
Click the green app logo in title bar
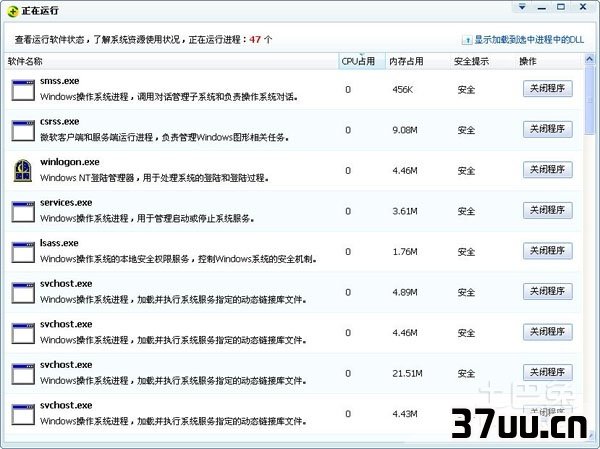tap(13, 11)
